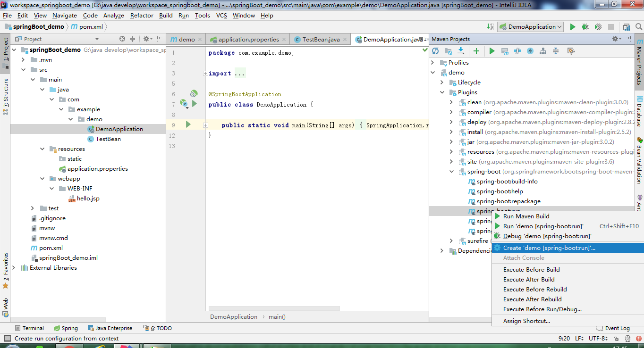Click Generate Sources and Update Folders icon
The image size is (644, 348).
point(448,51)
